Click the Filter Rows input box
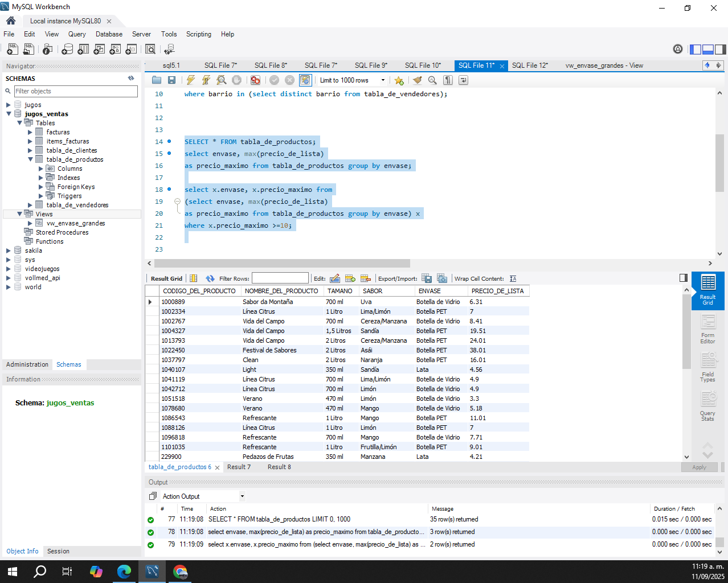 [280, 278]
